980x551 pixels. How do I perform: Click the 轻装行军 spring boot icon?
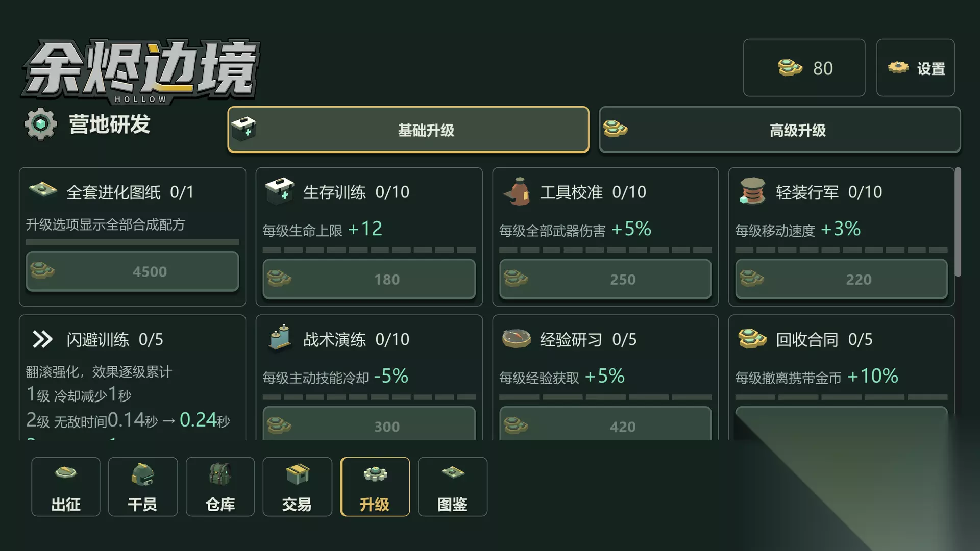point(752,191)
